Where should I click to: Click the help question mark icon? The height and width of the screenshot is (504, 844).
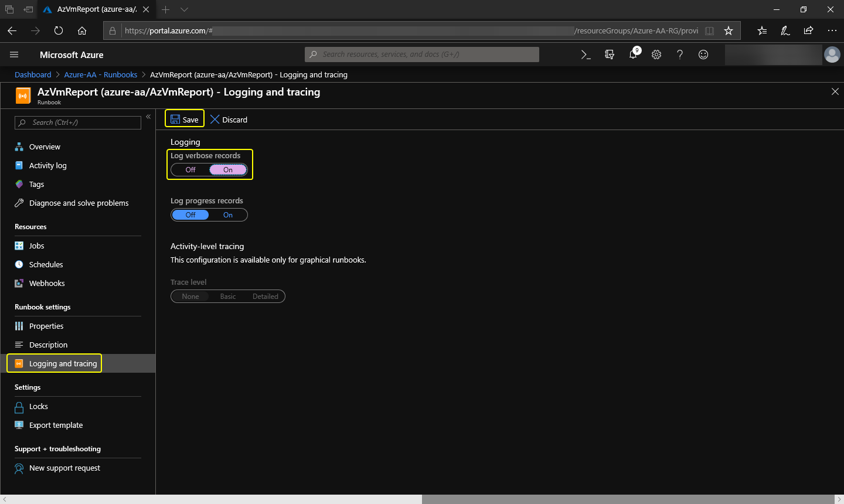point(680,55)
